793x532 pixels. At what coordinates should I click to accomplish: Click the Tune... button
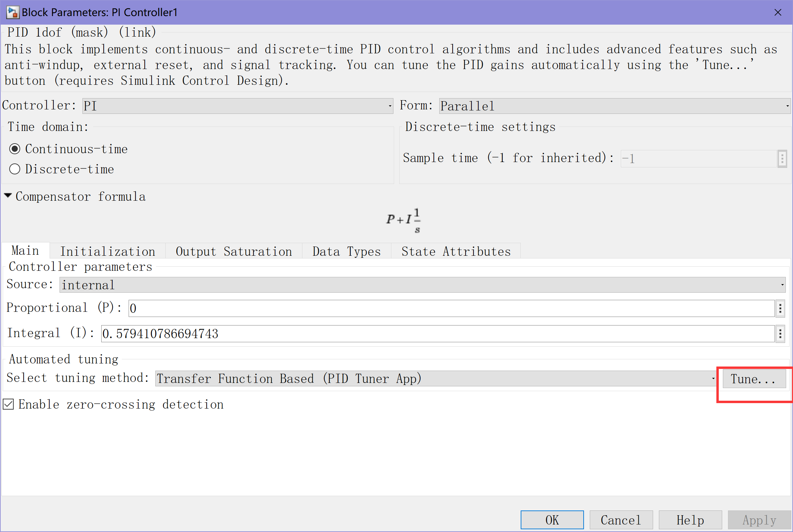(x=754, y=379)
